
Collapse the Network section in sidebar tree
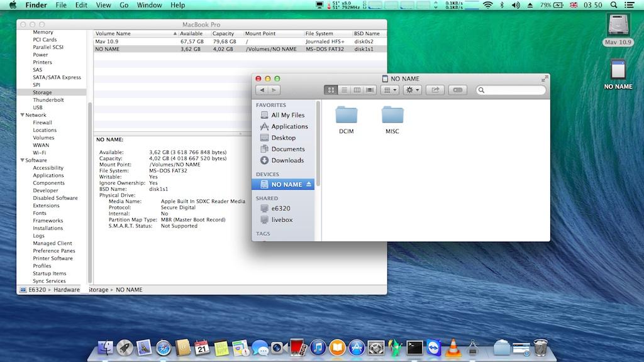[23, 115]
